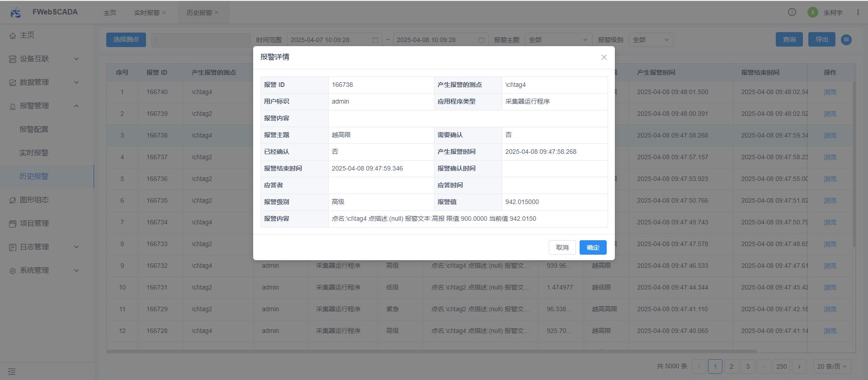Open the 20 条/页 page size dropdown
The height and width of the screenshot is (380, 868).
click(x=832, y=366)
